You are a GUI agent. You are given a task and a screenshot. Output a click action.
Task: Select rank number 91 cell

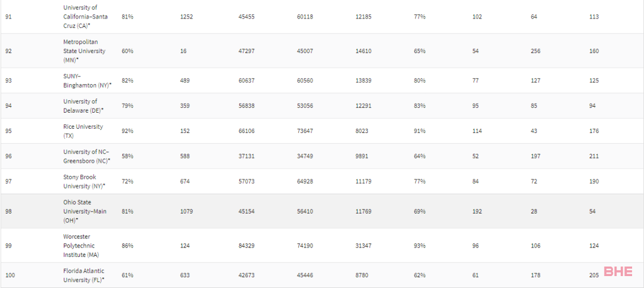[8, 17]
